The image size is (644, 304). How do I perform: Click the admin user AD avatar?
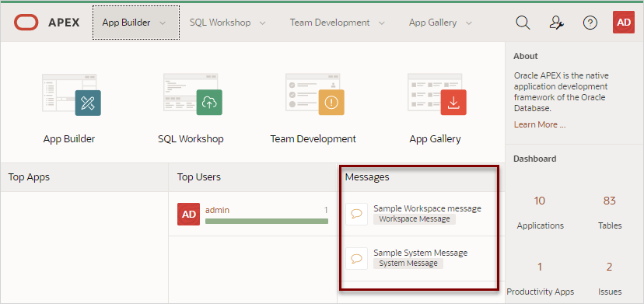tap(188, 214)
